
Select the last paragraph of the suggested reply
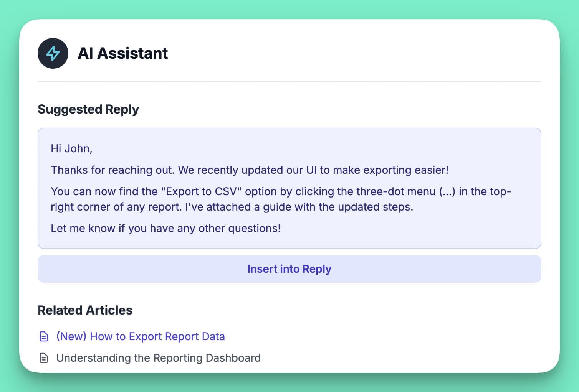(x=165, y=228)
